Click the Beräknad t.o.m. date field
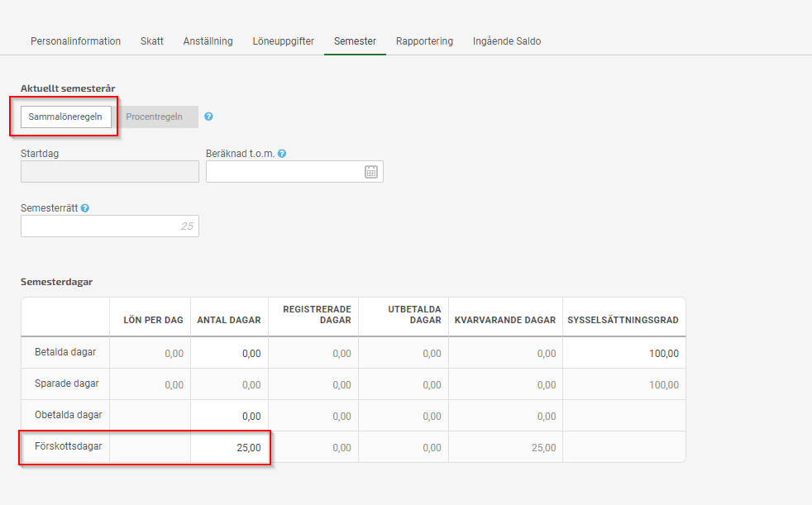 click(x=294, y=171)
